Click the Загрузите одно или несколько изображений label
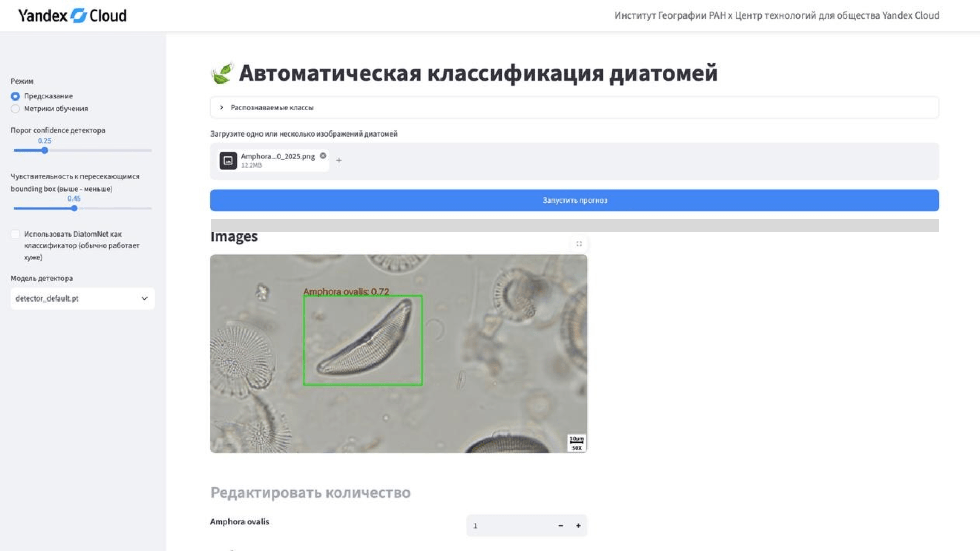980x551 pixels. point(304,134)
